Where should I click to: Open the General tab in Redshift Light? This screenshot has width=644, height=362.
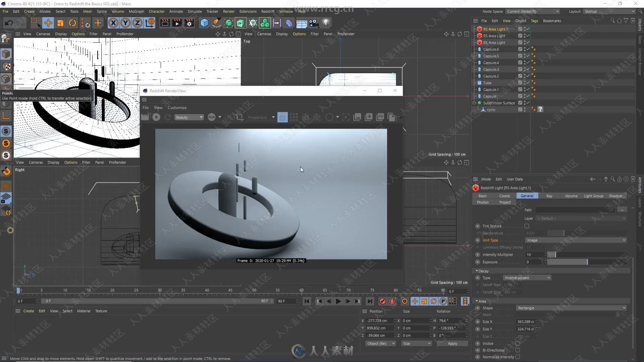[527, 195]
